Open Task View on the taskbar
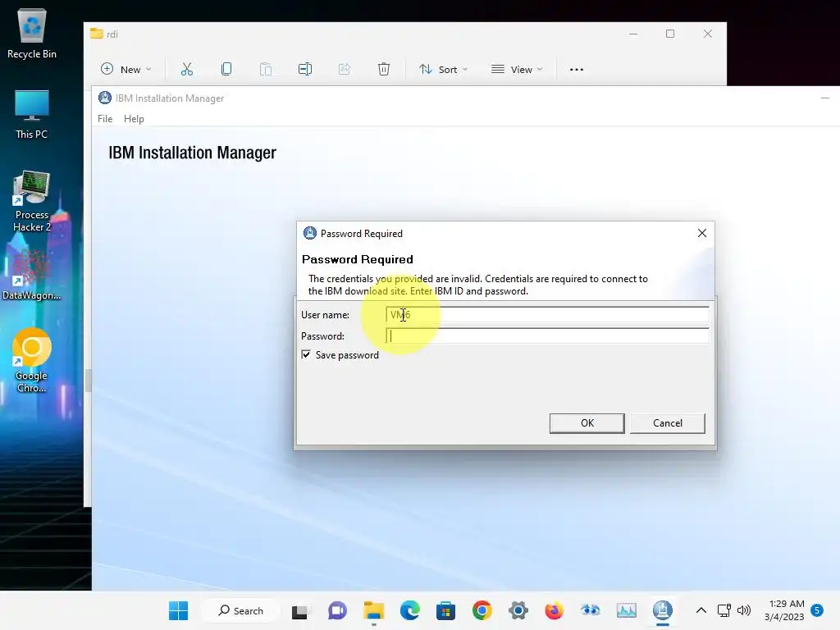Screen dimensions: 840x630 pos(299,610)
